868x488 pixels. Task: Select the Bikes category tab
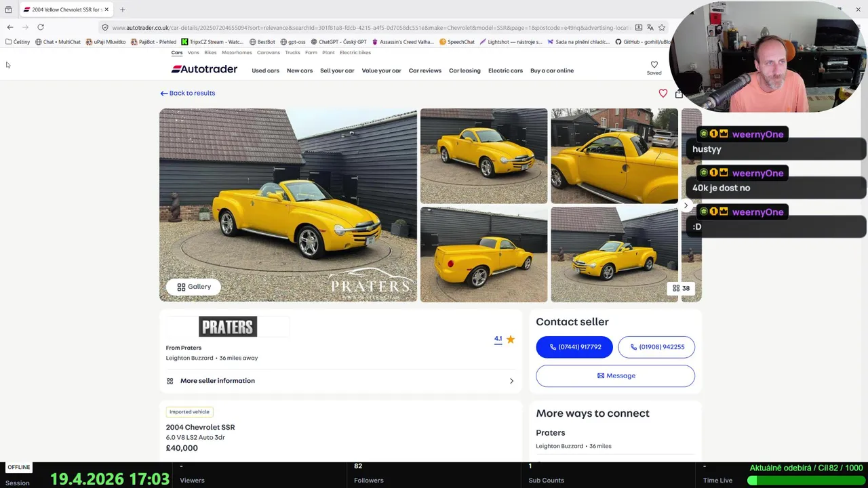[210, 53]
